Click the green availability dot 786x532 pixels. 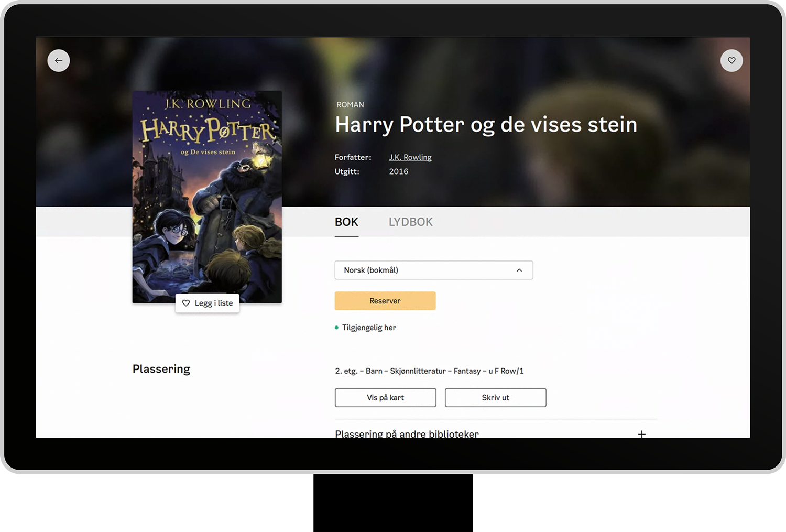(336, 328)
